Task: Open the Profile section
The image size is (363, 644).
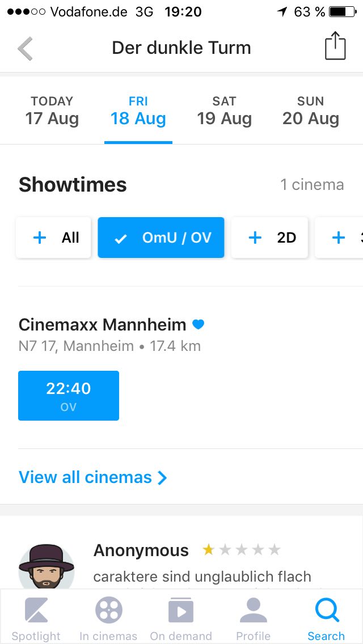Action: [253, 618]
